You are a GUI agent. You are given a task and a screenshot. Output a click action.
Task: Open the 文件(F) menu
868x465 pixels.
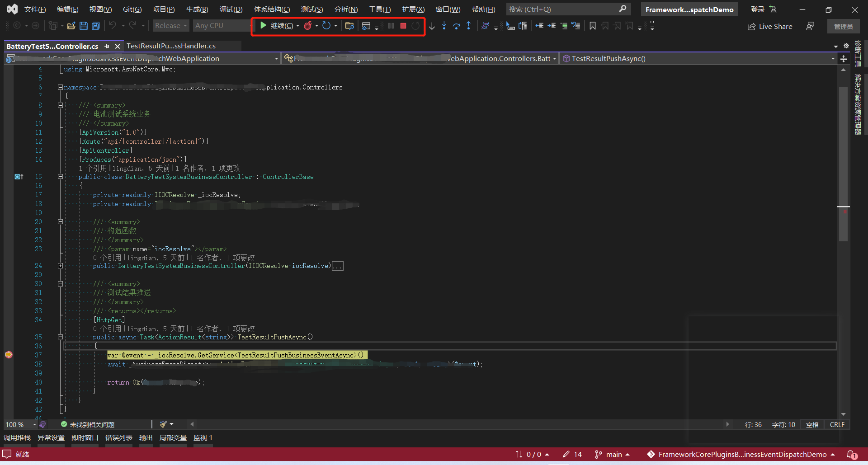point(35,9)
